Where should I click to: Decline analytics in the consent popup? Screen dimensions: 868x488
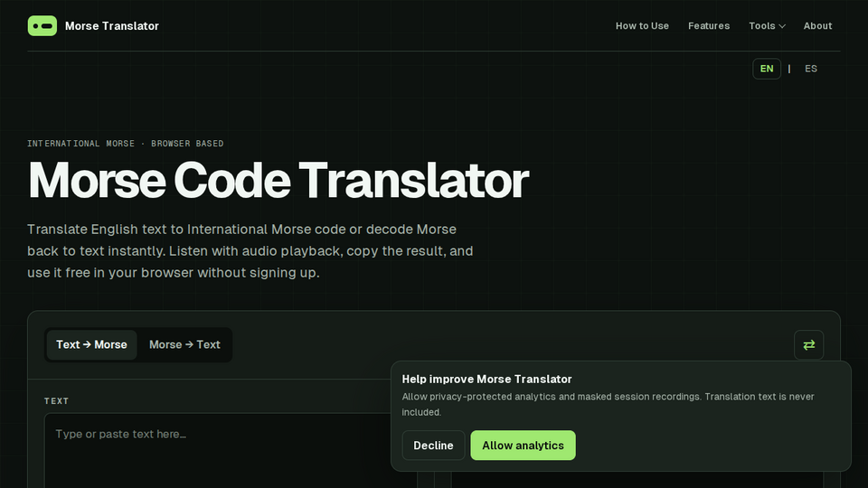[433, 446]
